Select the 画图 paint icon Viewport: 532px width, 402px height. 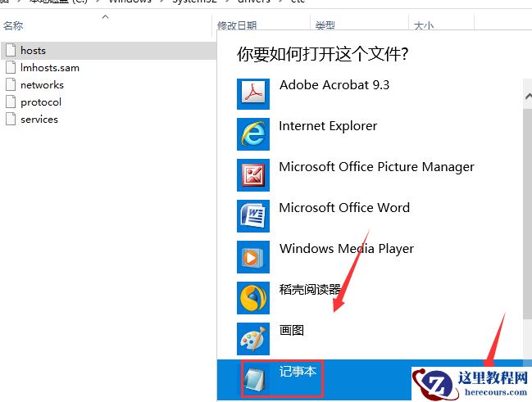[253, 339]
